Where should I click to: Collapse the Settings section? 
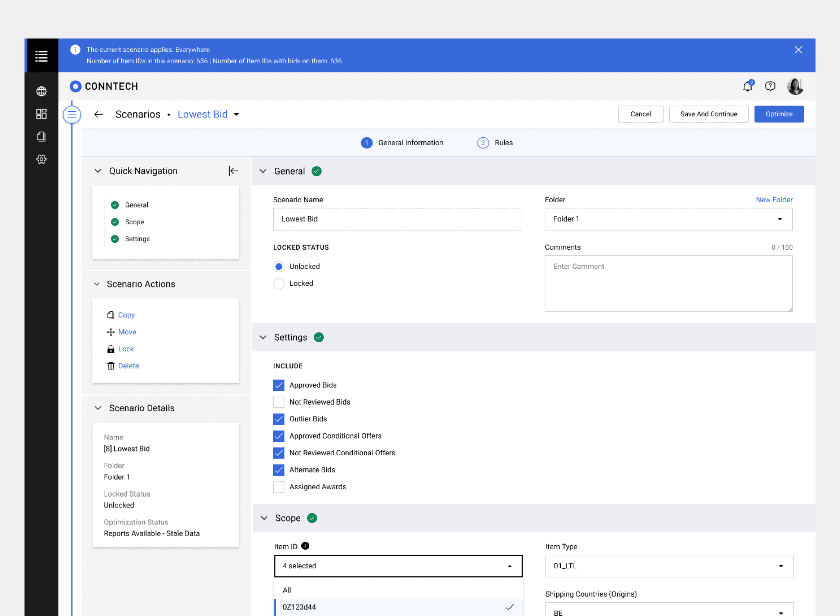pos(263,337)
